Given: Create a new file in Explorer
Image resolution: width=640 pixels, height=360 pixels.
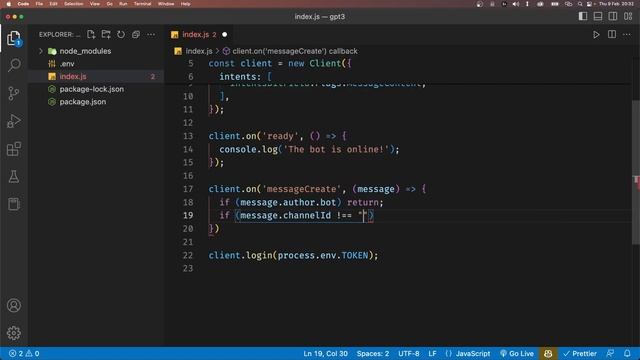Looking at the screenshot, I should (x=91, y=35).
